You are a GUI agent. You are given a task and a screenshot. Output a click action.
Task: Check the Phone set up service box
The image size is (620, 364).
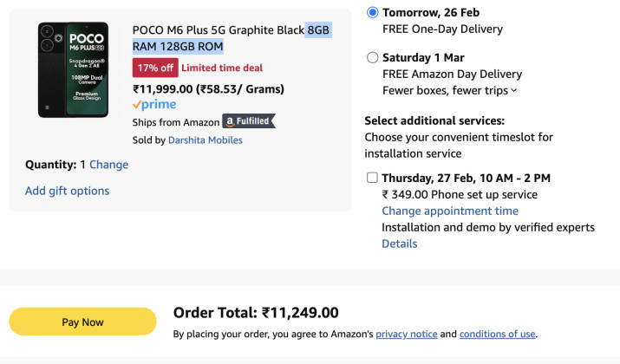(x=372, y=178)
